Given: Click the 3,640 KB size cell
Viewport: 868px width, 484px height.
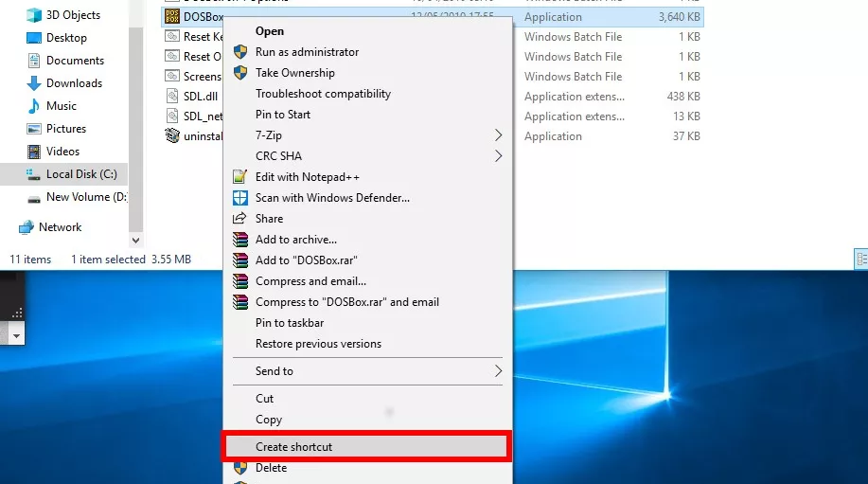Looking at the screenshot, I should tap(680, 17).
